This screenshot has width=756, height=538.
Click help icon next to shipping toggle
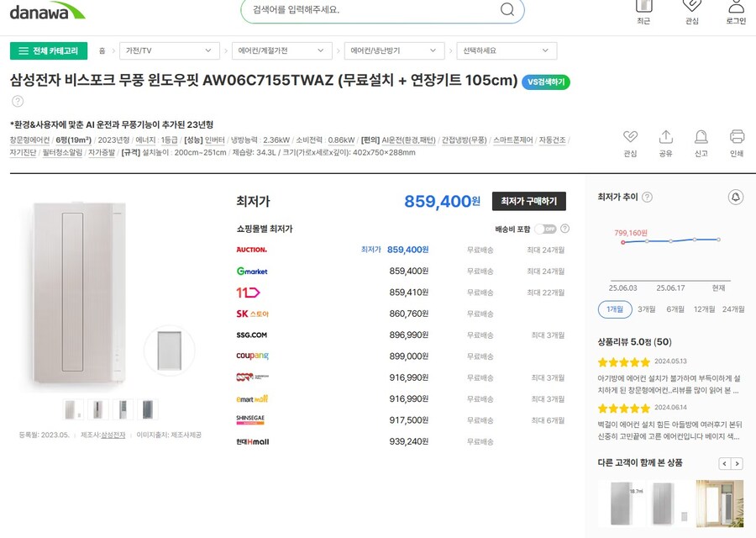pos(565,229)
